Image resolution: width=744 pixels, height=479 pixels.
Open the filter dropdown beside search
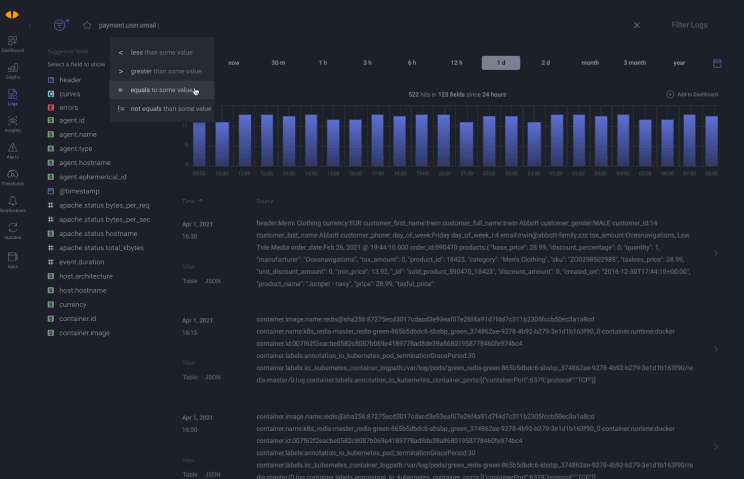(60, 25)
